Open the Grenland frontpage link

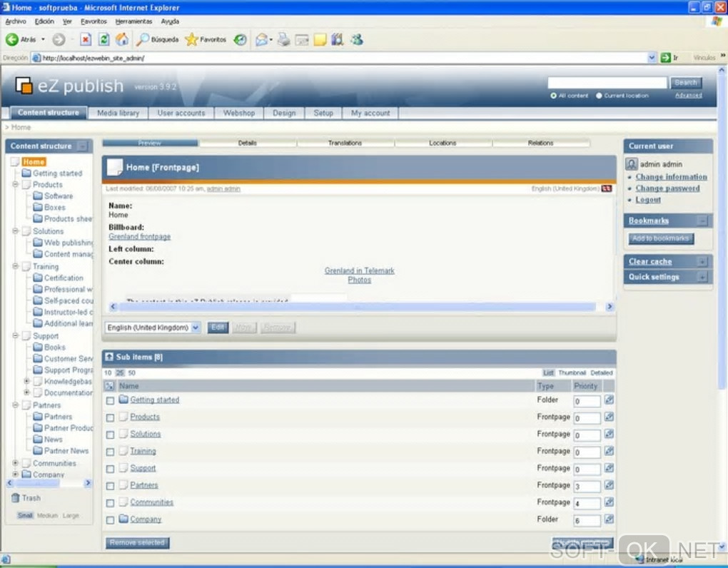tap(139, 237)
